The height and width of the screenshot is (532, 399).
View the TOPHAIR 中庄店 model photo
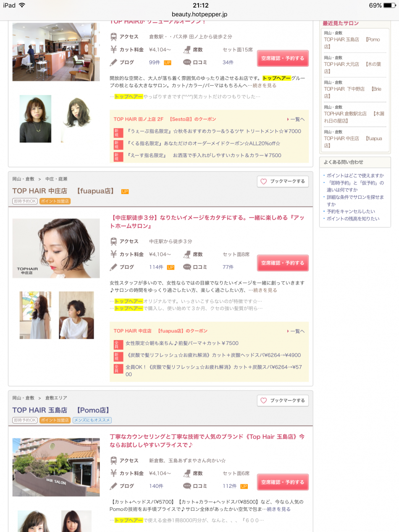(56, 248)
